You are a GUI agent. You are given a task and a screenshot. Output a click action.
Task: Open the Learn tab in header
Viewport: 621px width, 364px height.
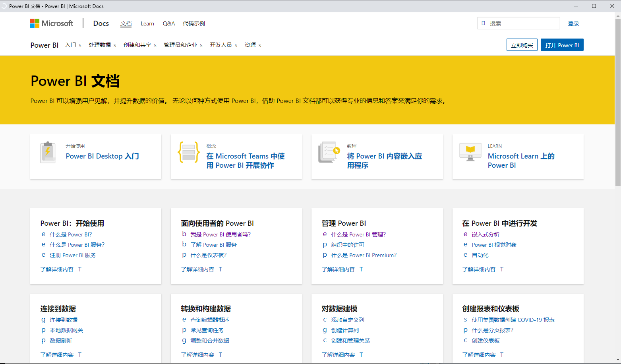(x=147, y=23)
